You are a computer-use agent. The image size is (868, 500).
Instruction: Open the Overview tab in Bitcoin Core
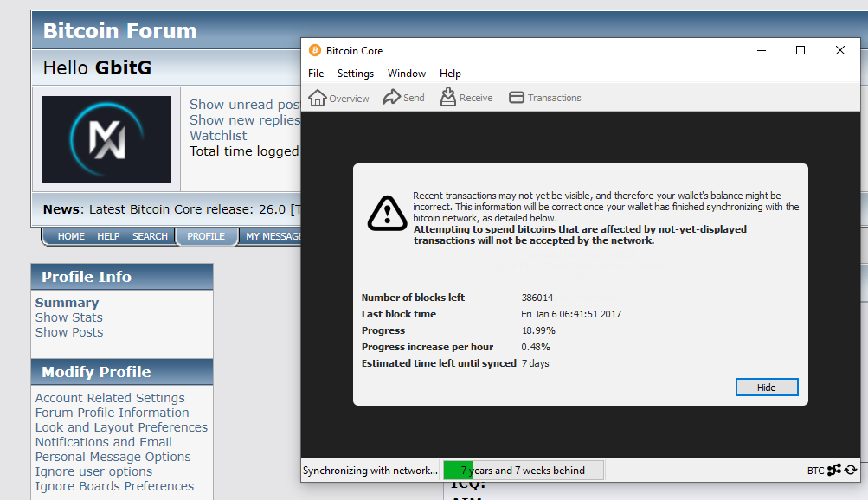click(338, 98)
